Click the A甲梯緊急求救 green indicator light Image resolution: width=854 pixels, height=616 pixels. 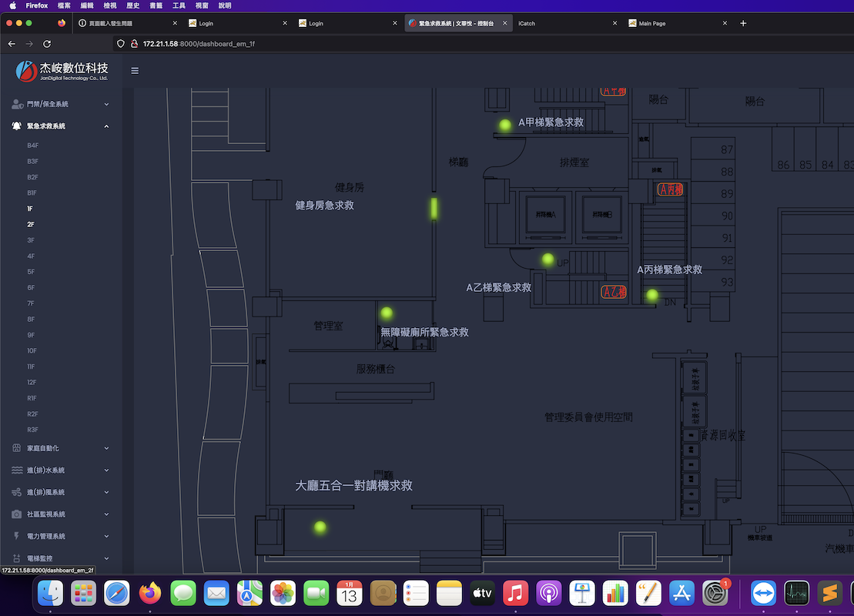505,126
